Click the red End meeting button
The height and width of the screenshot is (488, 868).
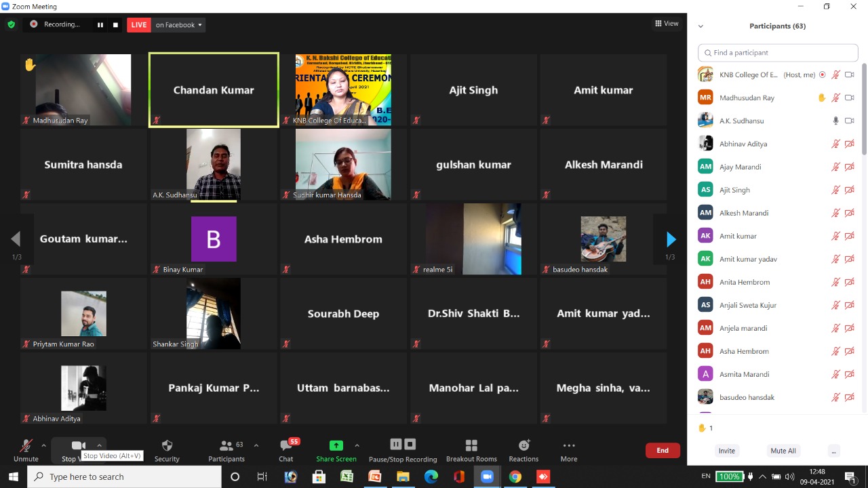tap(663, 450)
